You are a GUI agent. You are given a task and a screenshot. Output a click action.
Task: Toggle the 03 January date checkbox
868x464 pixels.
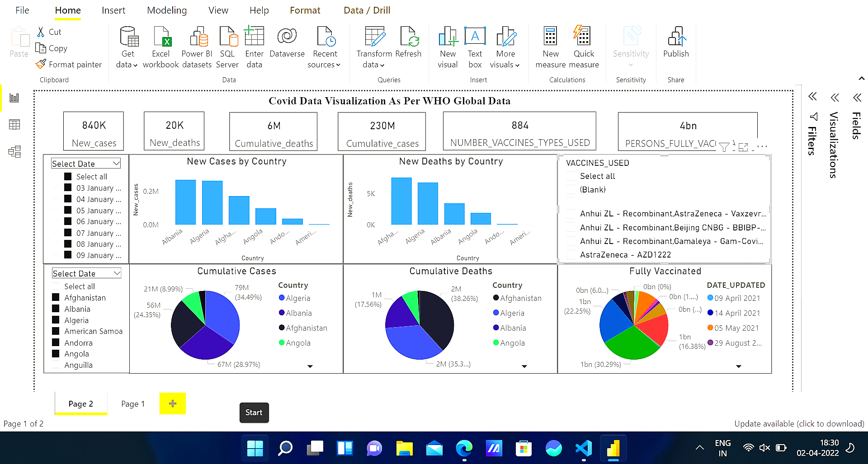click(68, 187)
